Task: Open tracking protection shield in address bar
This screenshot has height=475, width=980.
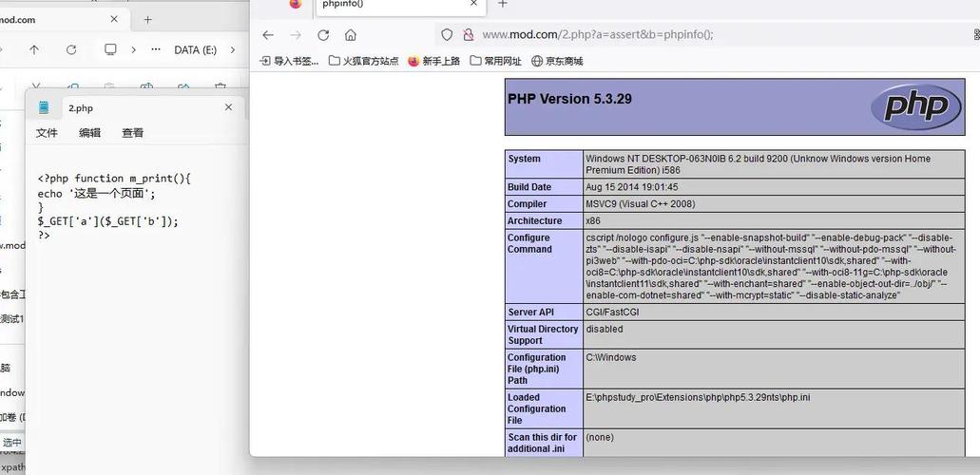Action: coord(447,35)
